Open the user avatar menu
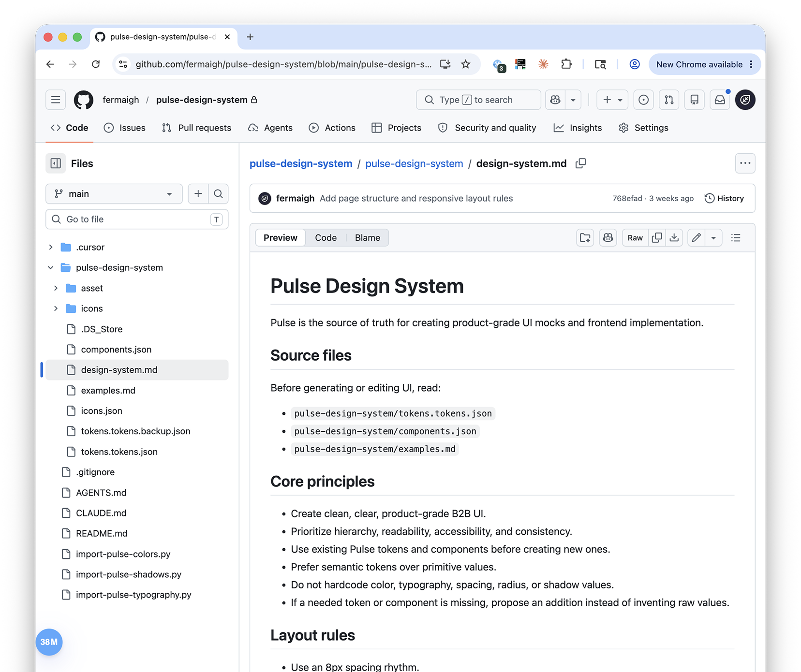Screen dimensions: 801x672 coord(745,100)
